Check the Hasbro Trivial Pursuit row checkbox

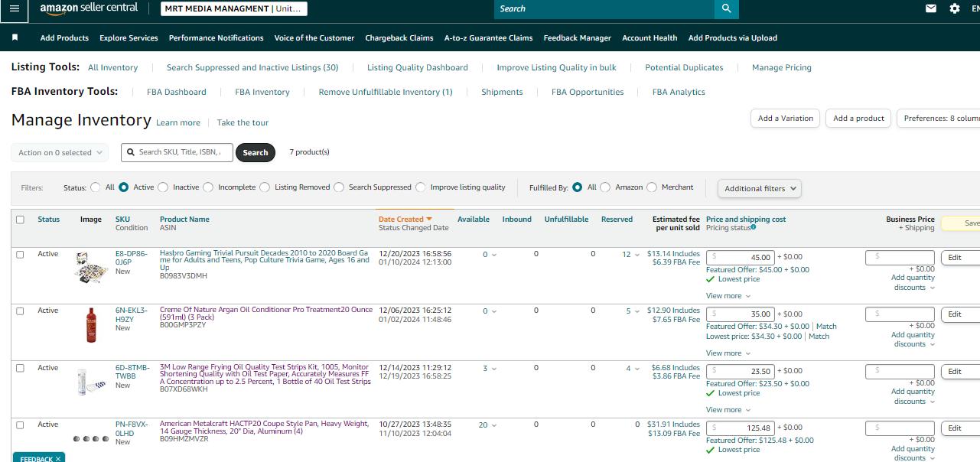pos(20,254)
